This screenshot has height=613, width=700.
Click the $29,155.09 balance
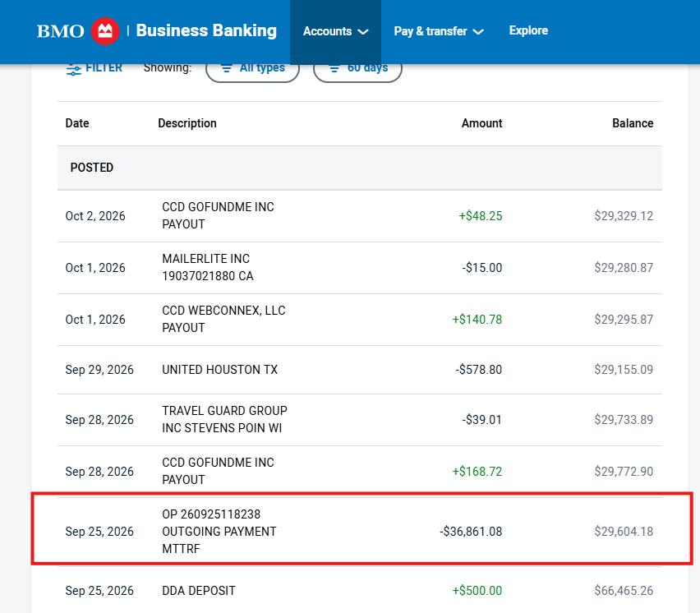624,370
